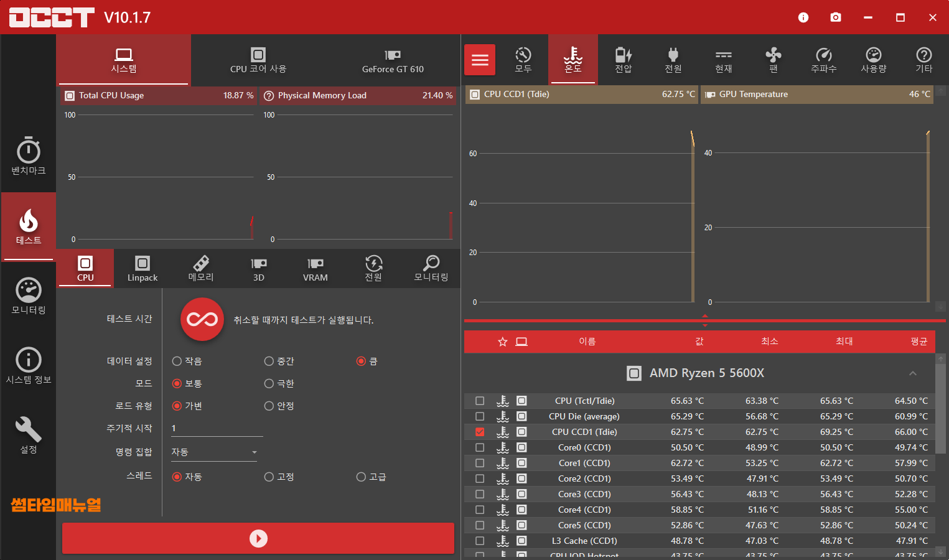Click the Physical Memory Load graph header
Screen dimensions: 949x560
pos(358,95)
